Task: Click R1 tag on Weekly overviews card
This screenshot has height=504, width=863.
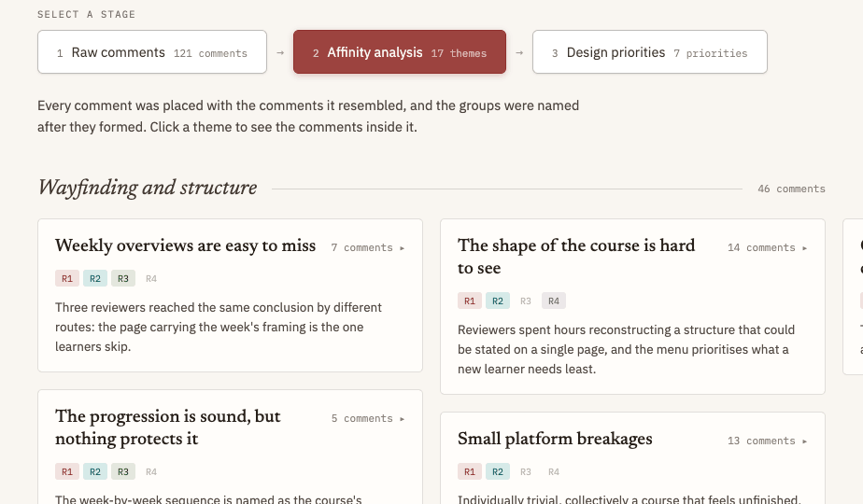Action: (67, 278)
